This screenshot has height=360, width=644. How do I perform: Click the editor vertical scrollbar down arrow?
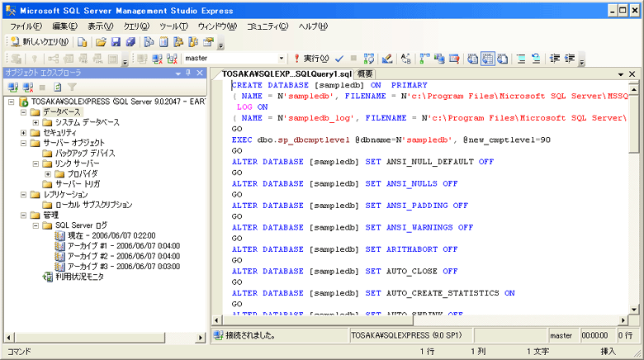point(634,310)
